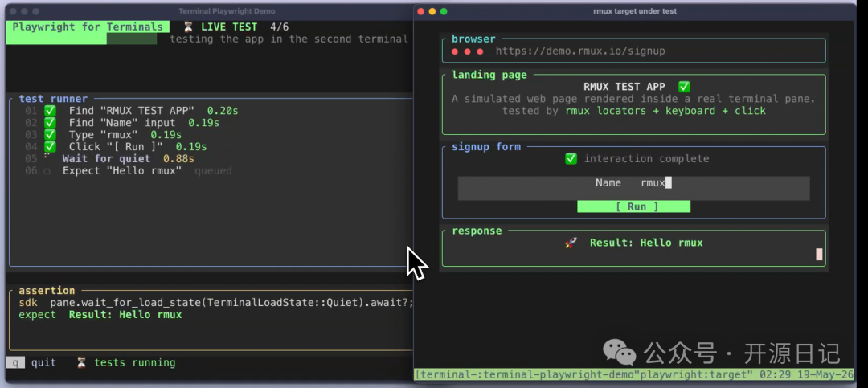The width and height of the screenshot is (868, 388).
Task: Click the Terminal Playwright Demo window title
Action: [227, 11]
